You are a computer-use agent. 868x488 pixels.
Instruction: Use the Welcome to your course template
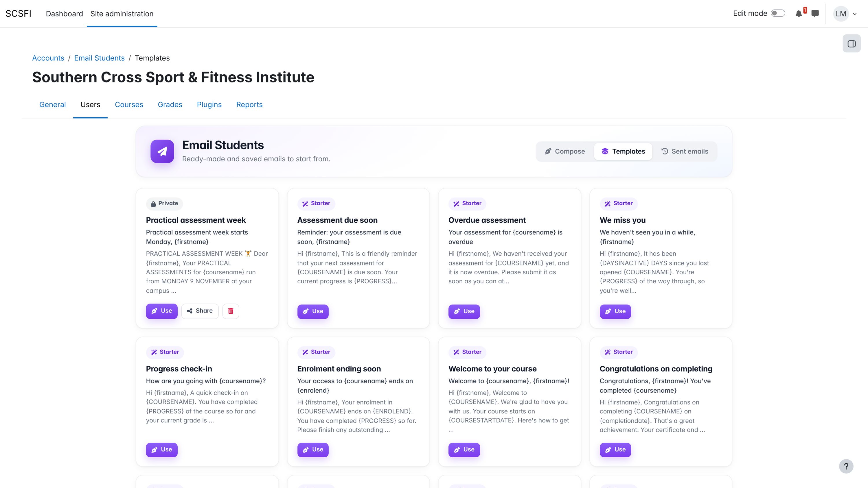pos(464,450)
